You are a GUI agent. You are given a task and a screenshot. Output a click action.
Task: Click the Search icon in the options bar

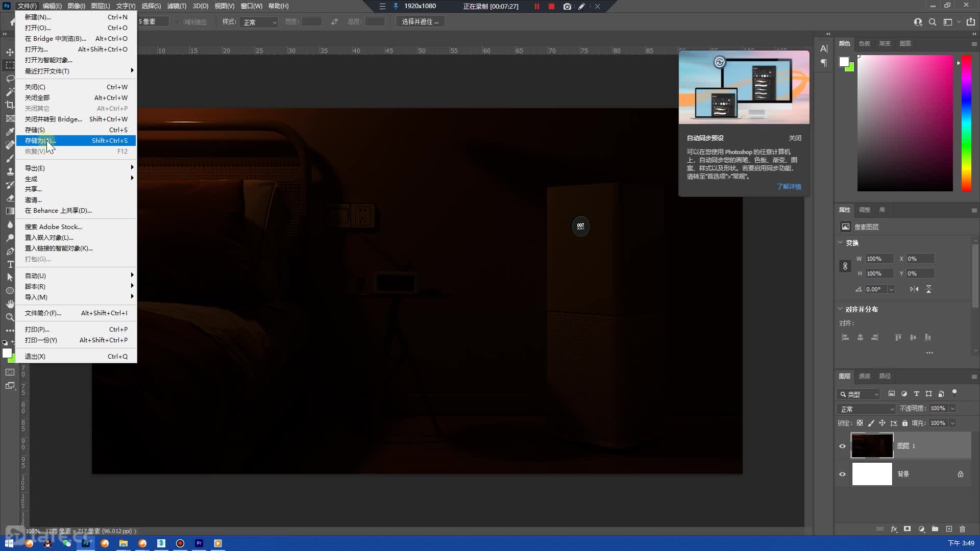coord(933,22)
